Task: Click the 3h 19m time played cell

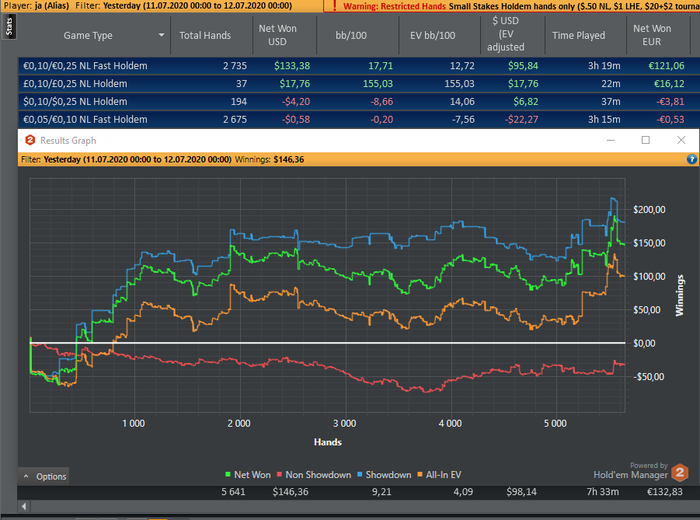Action: coord(604,66)
